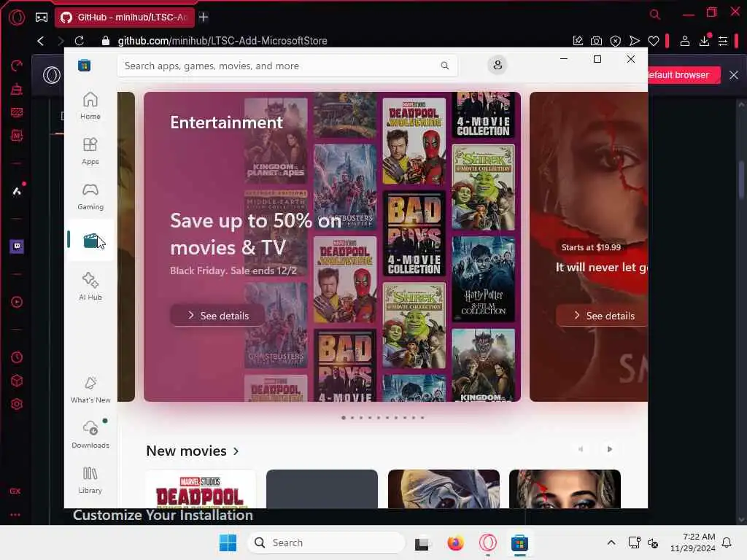
Task: Open Harry Potter 8-Film Collection poster
Action: point(483,279)
